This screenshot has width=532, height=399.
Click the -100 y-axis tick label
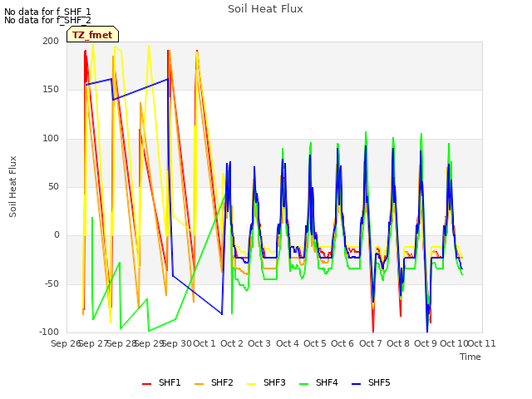tap(49, 332)
